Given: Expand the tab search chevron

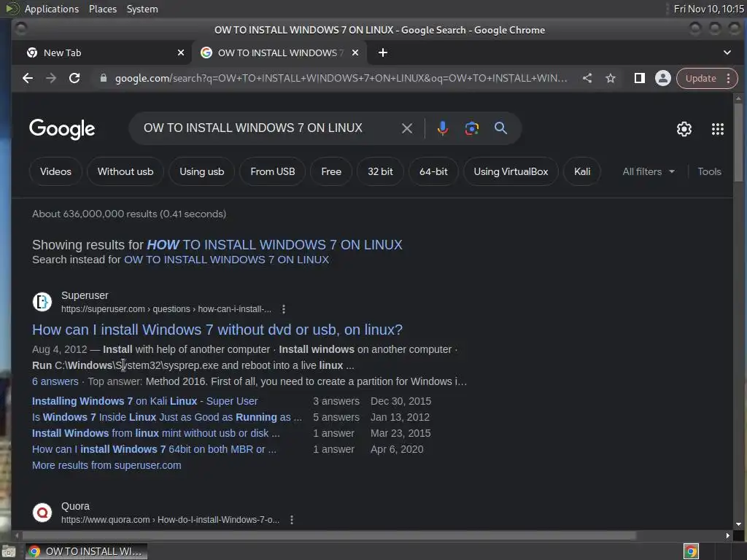Looking at the screenshot, I should point(727,52).
